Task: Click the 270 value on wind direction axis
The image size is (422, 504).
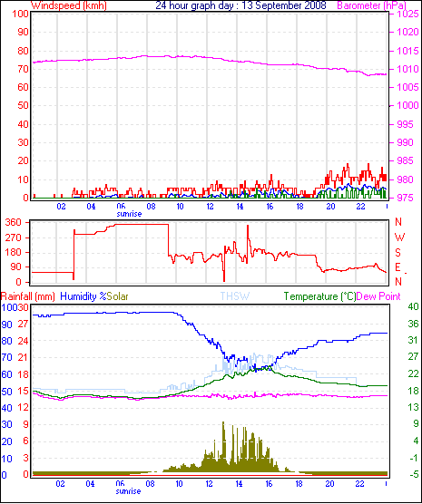Action: click(x=14, y=237)
